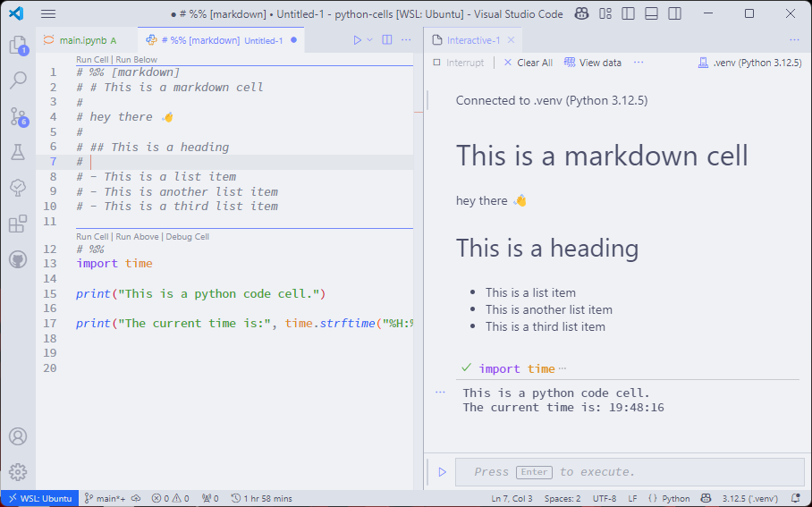Click Run Cell above the markdown cell

[x=92, y=60]
